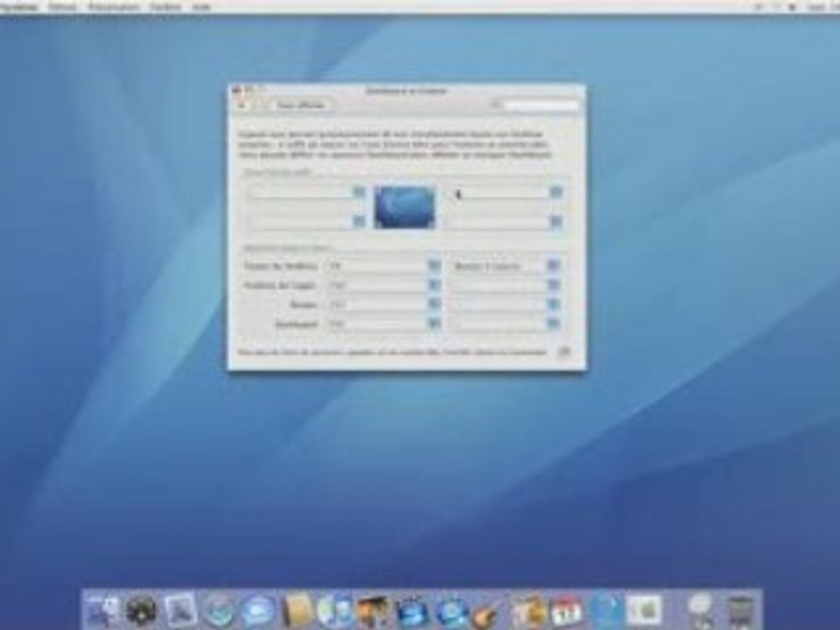Click the preferences search field
Viewport: 840px width, 630px height.
(535, 105)
